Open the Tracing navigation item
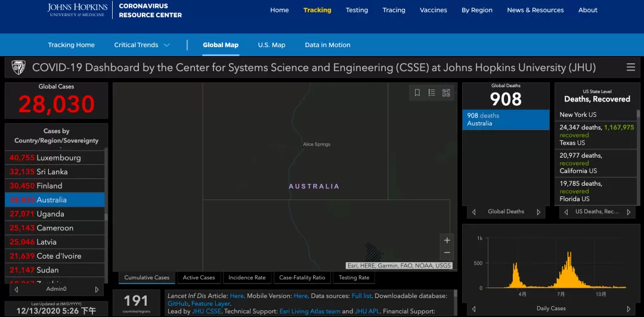This screenshot has width=644, height=317. click(394, 10)
